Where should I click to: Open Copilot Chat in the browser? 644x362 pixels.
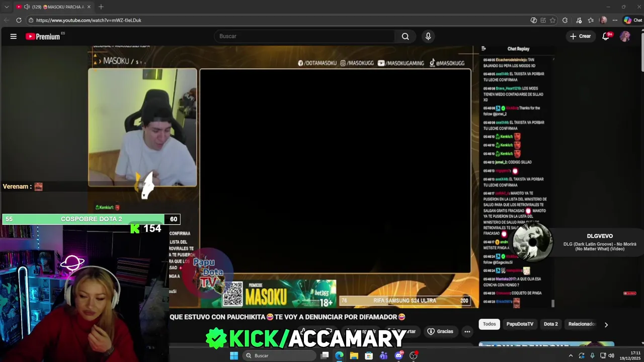point(633,20)
